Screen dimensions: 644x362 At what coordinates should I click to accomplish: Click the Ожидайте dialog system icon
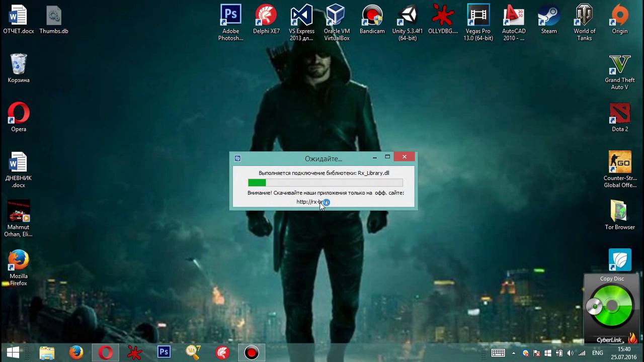(237, 158)
